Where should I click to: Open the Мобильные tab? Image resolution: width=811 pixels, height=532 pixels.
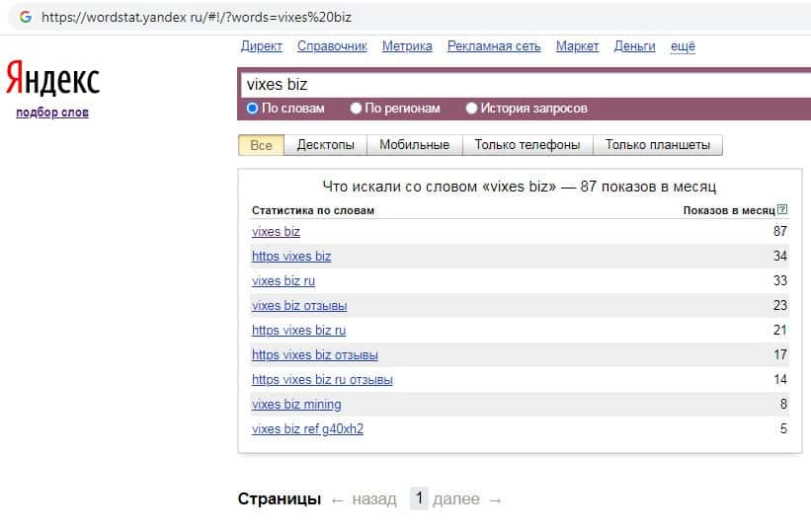414,145
